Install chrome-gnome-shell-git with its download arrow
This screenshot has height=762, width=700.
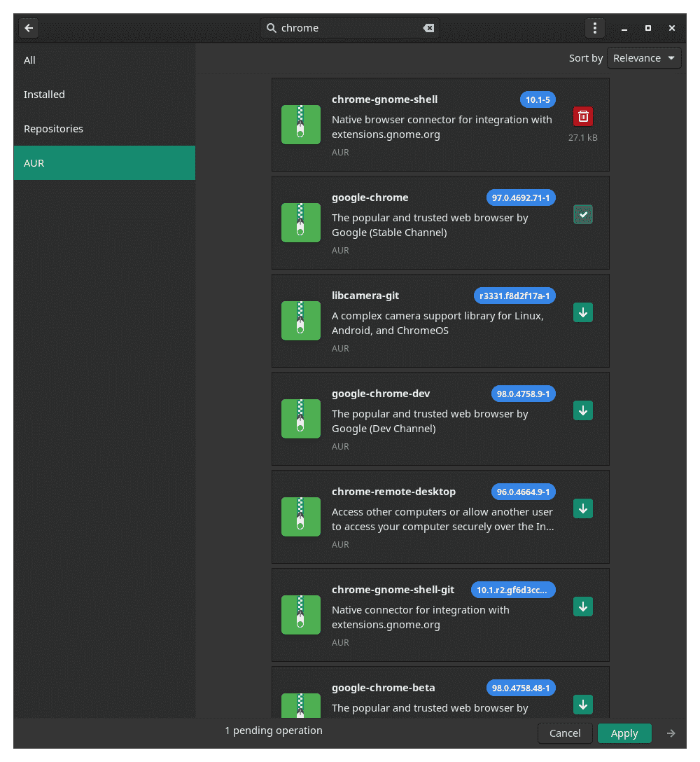coord(583,607)
